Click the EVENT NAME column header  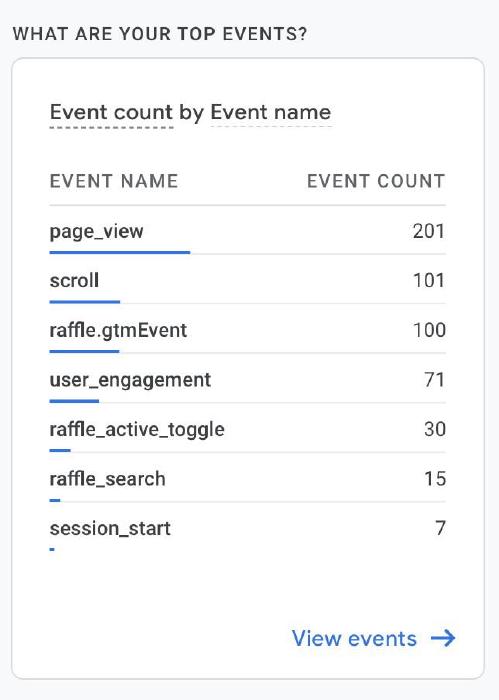(114, 181)
